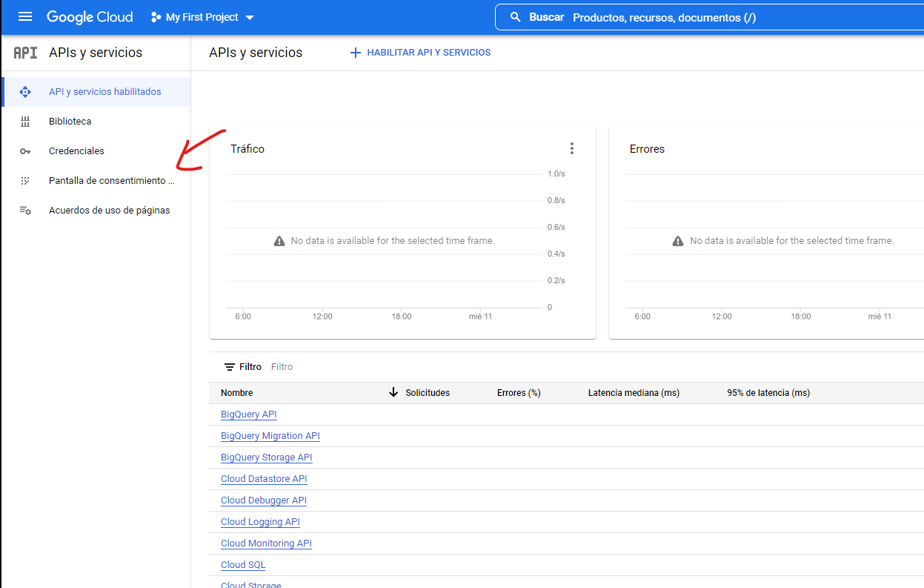Open Credenciales in the sidebar
This screenshot has width=924, height=588.
click(x=96, y=151)
